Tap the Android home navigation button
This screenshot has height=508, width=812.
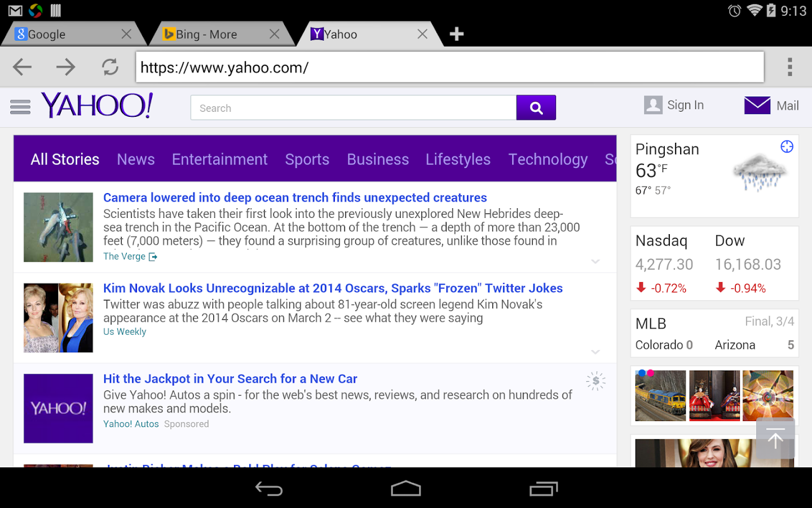click(x=406, y=489)
